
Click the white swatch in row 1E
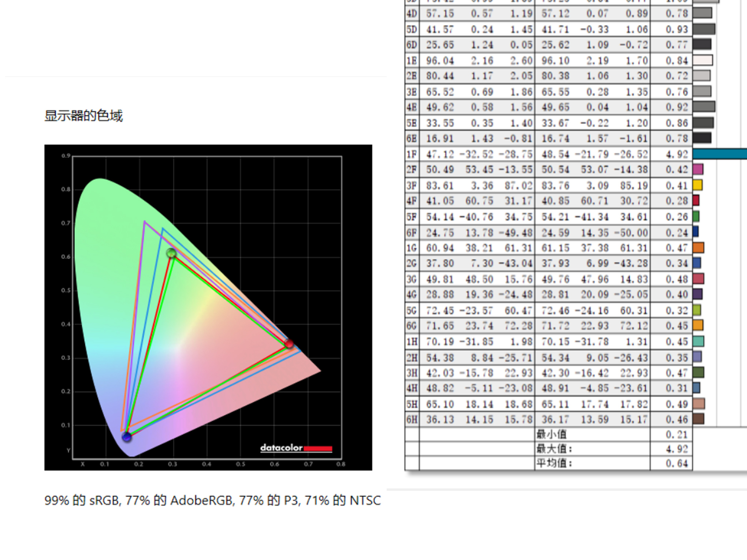[703, 60]
